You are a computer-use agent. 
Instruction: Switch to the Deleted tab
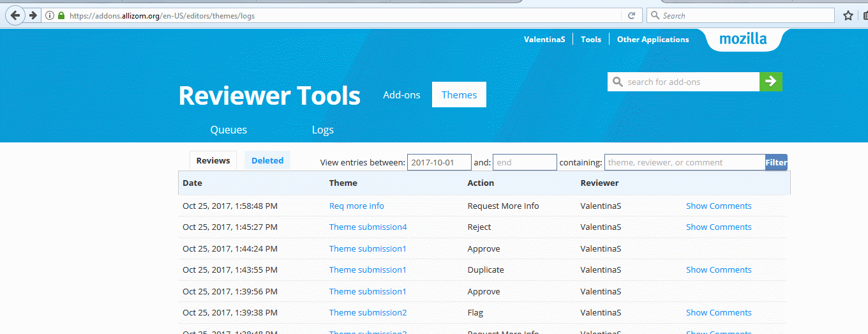pos(267,160)
